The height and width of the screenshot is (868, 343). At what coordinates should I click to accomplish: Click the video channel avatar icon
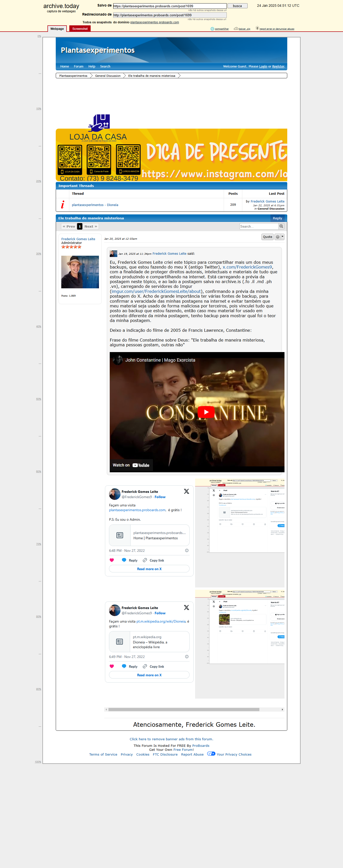pos(118,360)
